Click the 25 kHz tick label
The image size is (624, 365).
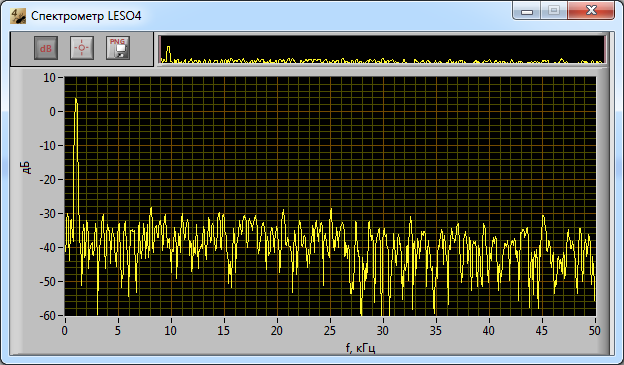pos(330,330)
